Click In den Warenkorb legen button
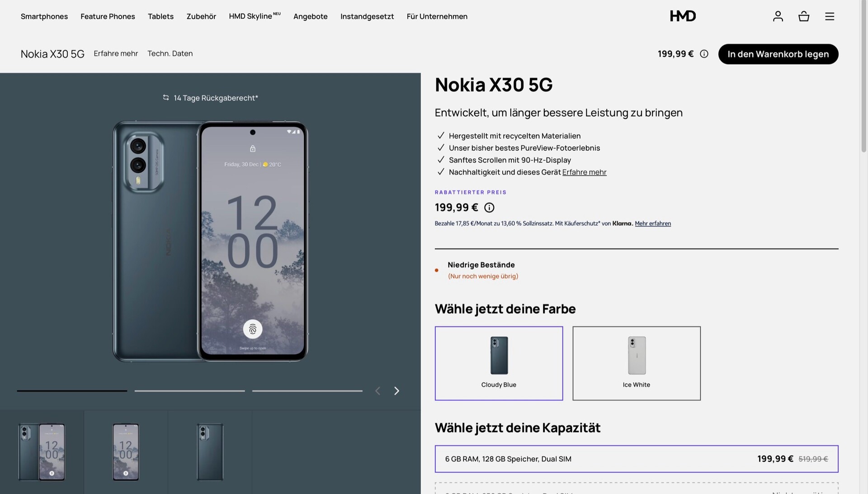The height and width of the screenshot is (494, 868). [x=778, y=54]
